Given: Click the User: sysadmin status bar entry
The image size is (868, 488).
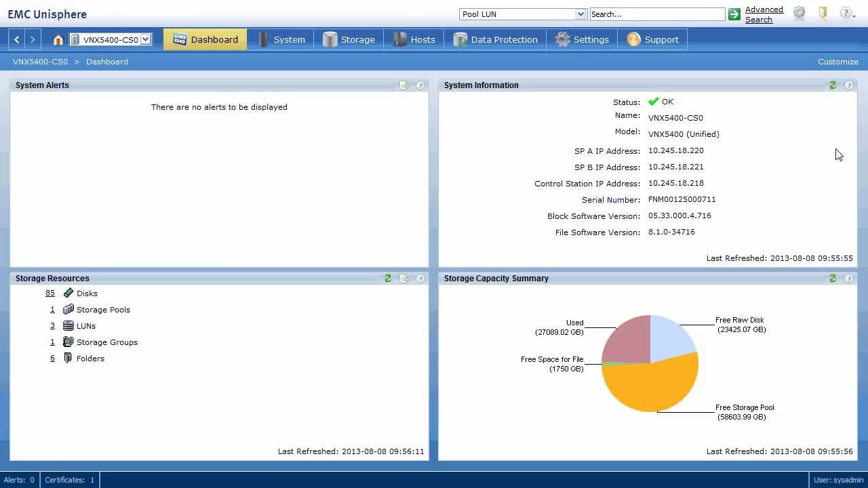Looking at the screenshot, I should tap(838, 480).
